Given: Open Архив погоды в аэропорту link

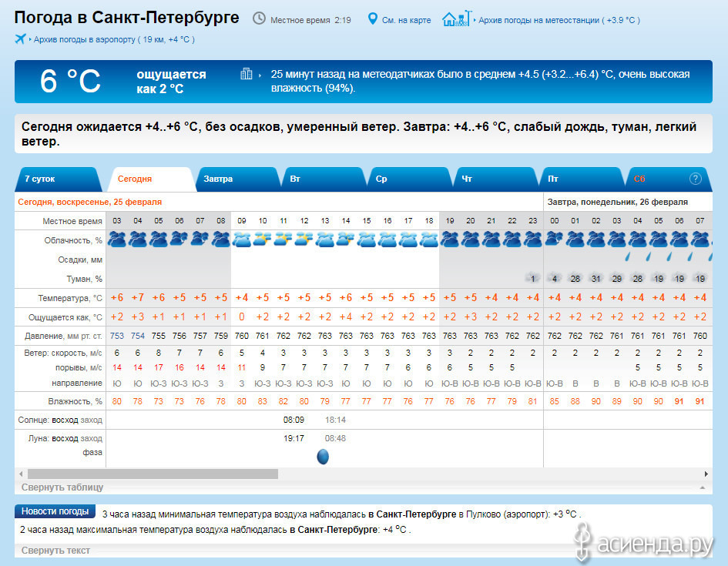Looking at the screenshot, I should tap(114, 39).
